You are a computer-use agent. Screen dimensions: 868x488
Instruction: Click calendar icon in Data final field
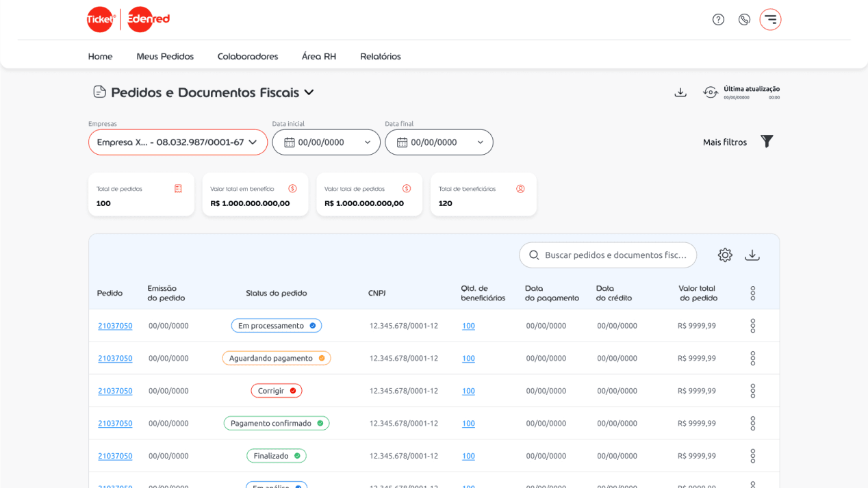(x=403, y=142)
